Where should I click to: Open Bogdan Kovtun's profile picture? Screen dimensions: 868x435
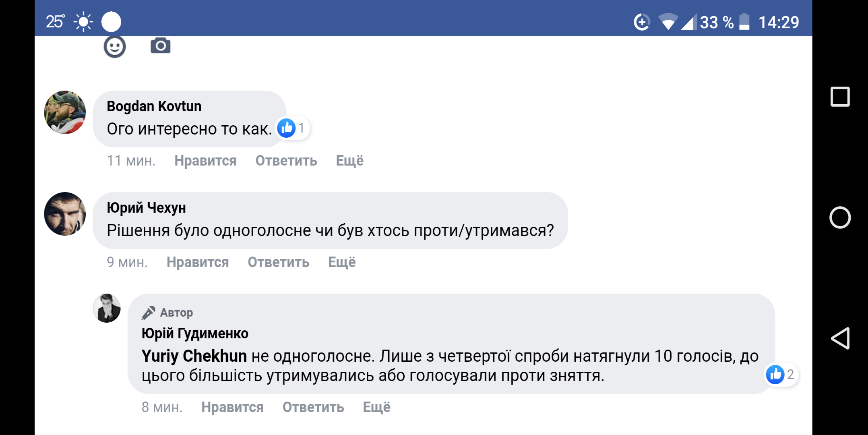[65, 112]
